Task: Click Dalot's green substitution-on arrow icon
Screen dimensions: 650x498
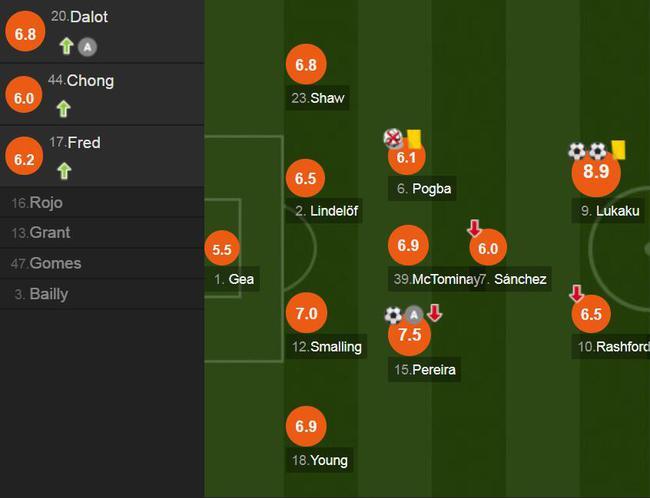Action: pyautogui.click(x=66, y=46)
